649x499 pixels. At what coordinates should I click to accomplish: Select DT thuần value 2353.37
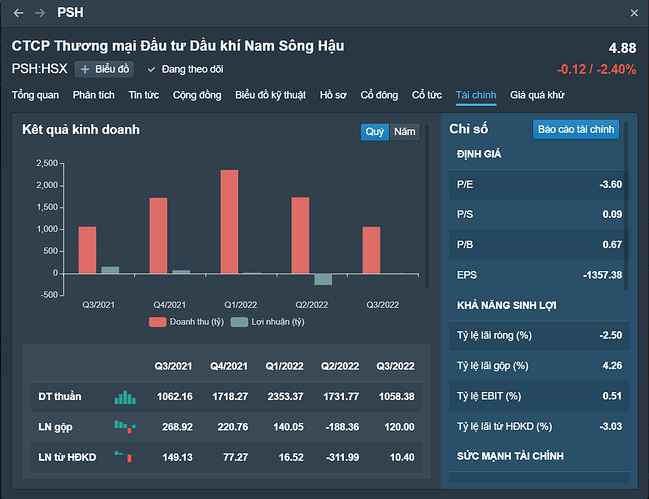click(x=285, y=396)
